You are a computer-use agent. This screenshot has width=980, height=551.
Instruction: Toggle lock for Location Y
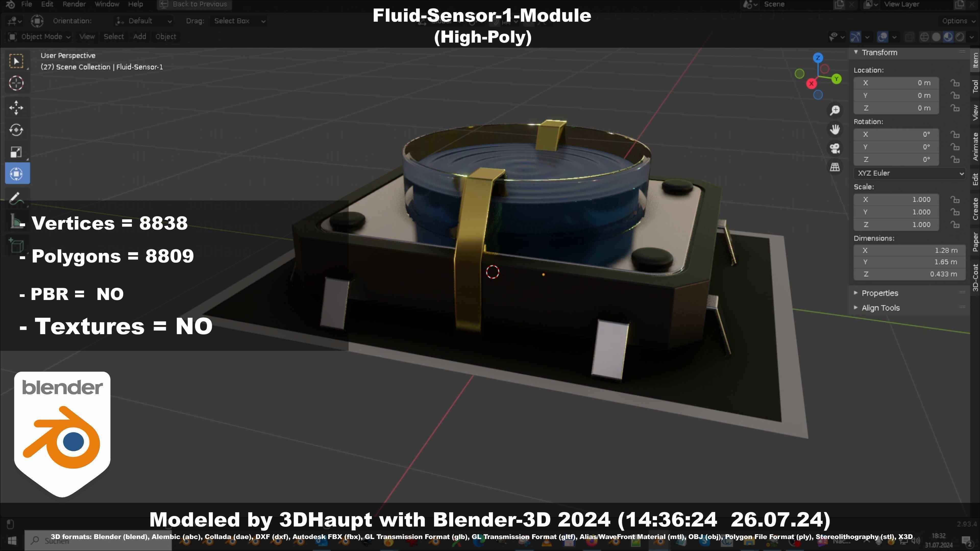[955, 95]
